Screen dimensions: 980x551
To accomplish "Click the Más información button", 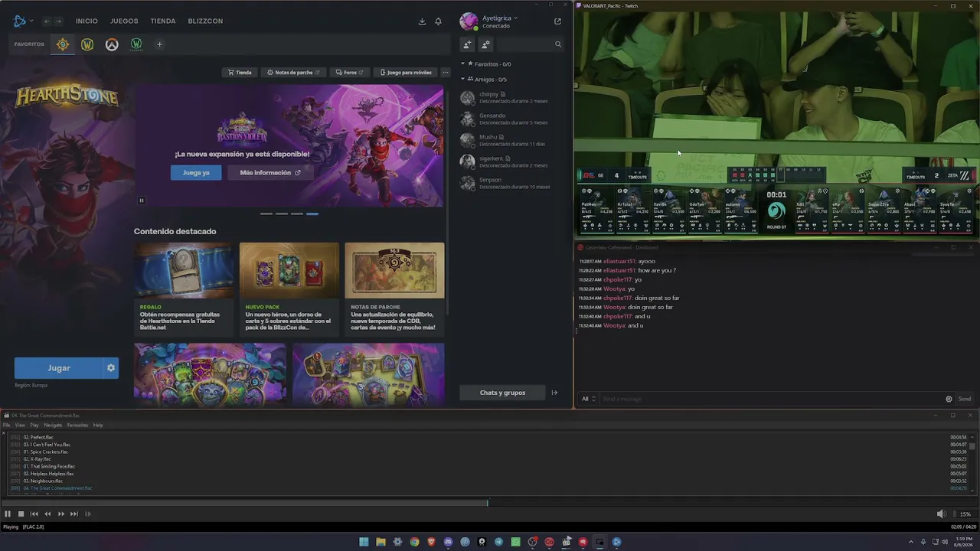I will point(270,173).
